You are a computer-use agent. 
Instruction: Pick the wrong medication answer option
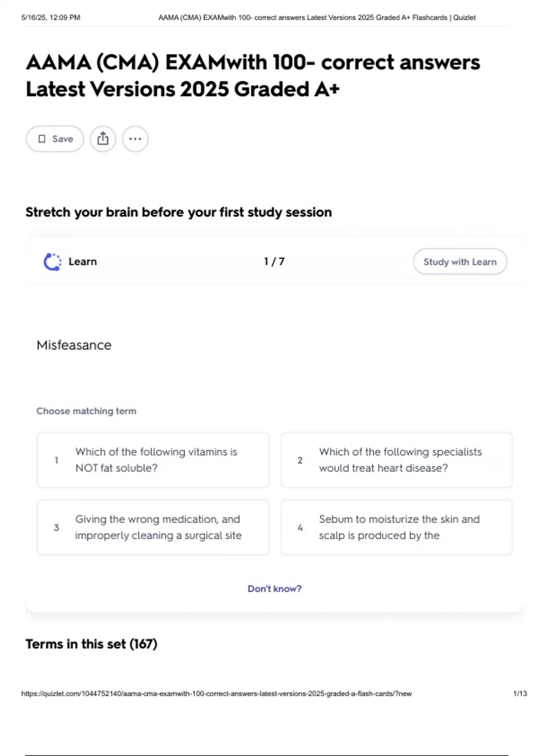(x=153, y=527)
